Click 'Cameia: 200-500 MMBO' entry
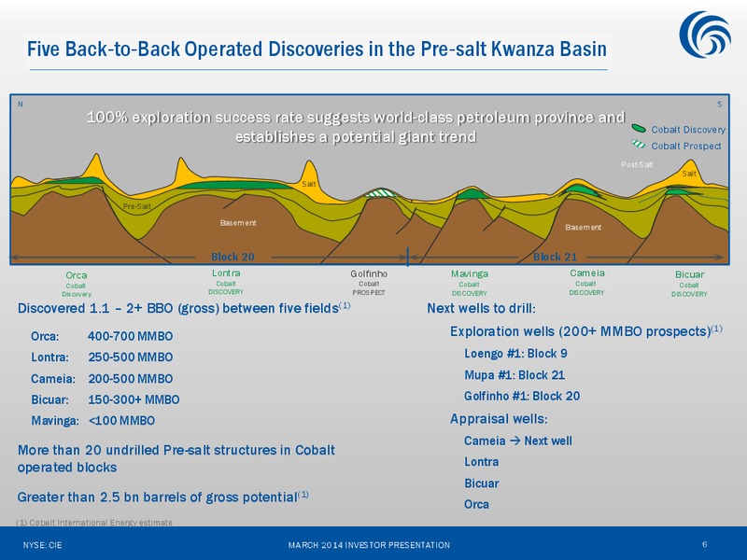747x560 pixels. pyautogui.click(x=102, y=379)
